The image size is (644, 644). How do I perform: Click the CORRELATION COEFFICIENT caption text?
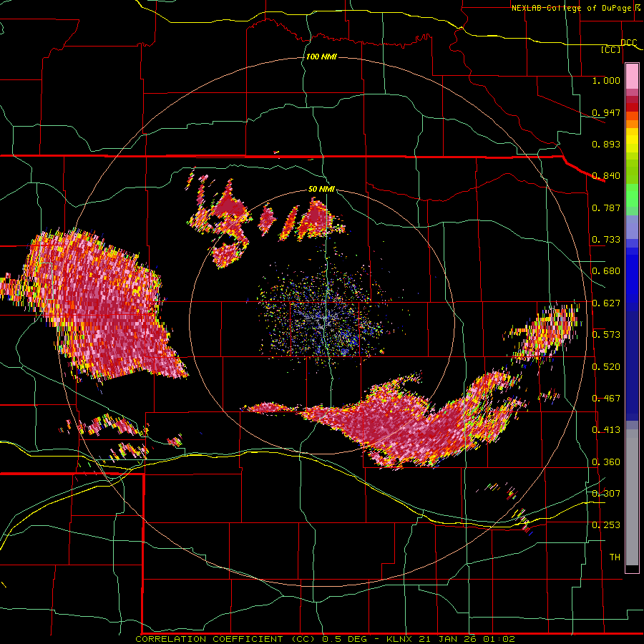209,639
